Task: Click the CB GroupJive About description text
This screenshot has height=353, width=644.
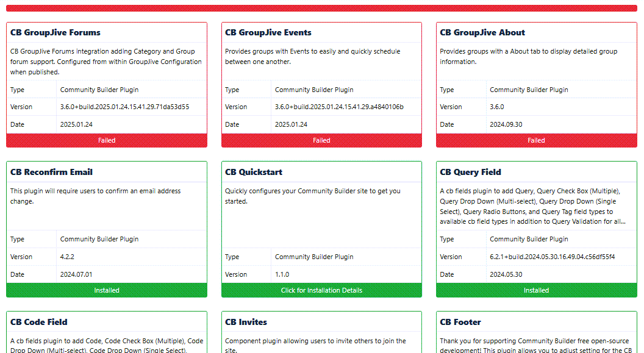Action: pos(529,57)
